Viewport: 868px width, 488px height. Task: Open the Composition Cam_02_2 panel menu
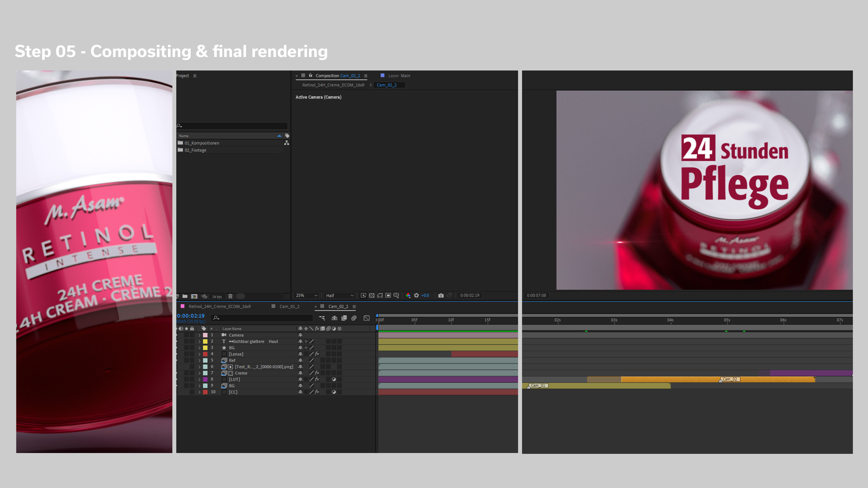pyautogui.click(x=366, y=76)
